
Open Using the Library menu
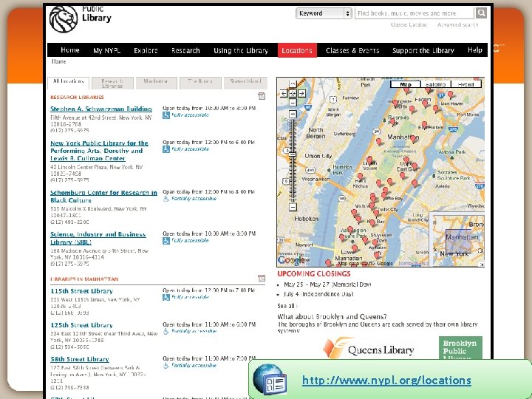point(241,50)
